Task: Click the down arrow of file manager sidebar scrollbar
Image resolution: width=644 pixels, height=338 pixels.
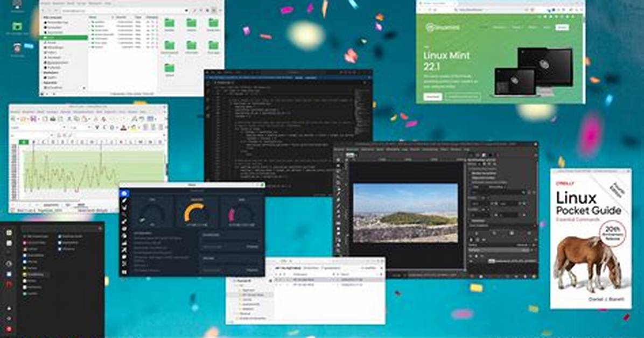Action: click(84, 88)
